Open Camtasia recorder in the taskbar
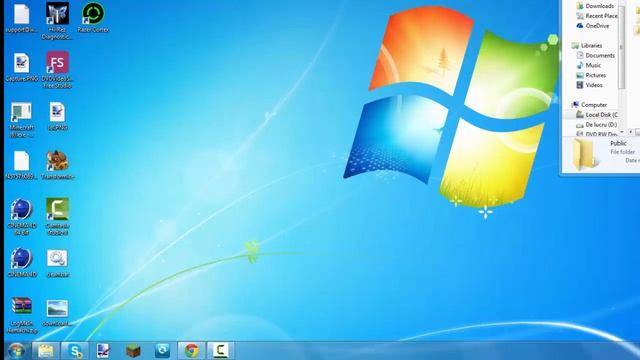The width and height of the screenshot is (640, 360). tap(221, 351)
